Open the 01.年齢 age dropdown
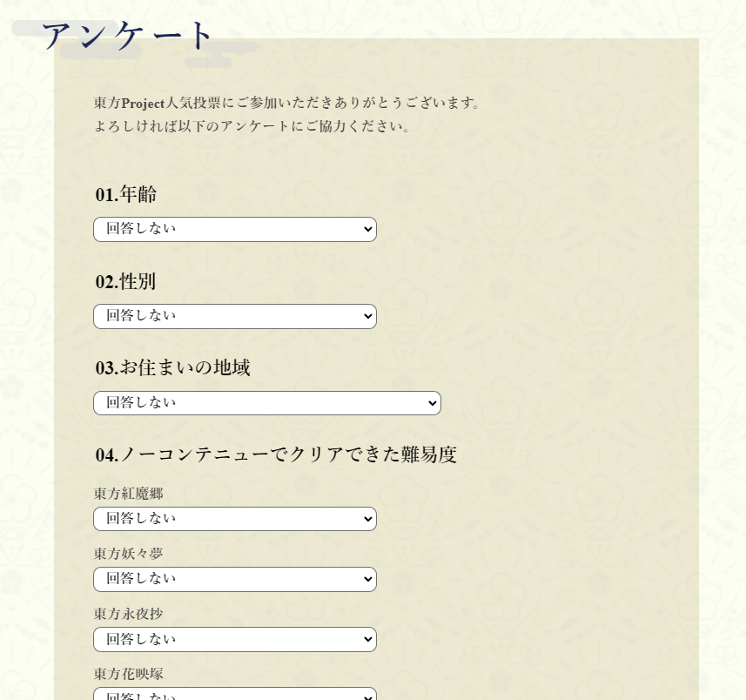 (x=234, y=229)
